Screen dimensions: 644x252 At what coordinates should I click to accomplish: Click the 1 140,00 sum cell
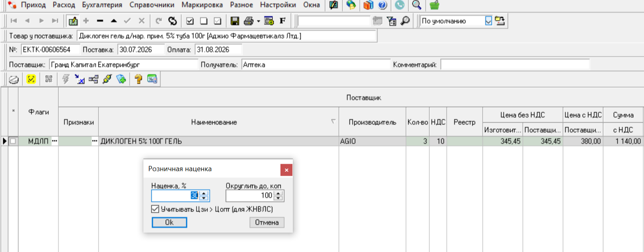point(623,141)
